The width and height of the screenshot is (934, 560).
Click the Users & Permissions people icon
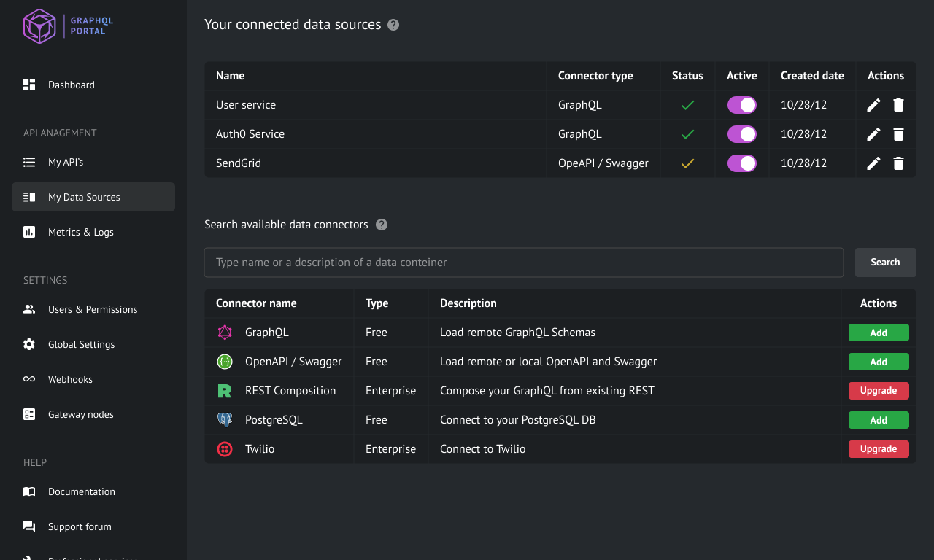(x=29, y=309)
